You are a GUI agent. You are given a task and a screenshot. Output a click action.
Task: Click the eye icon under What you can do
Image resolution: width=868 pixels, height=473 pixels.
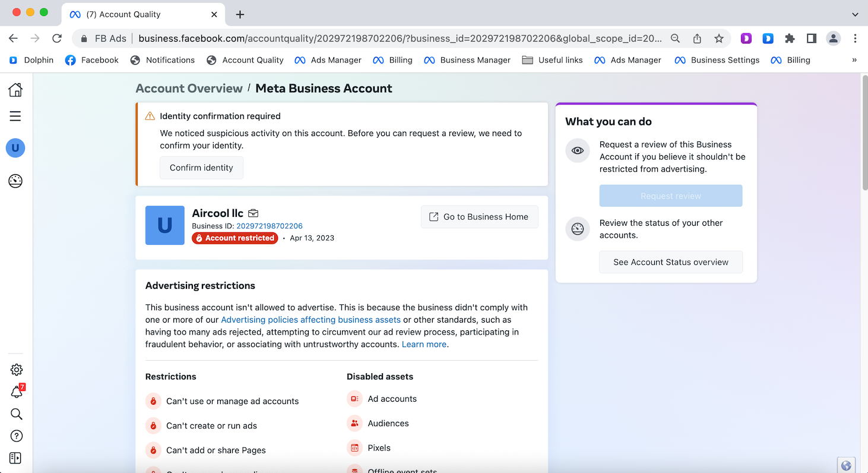[x=578, y=151]
